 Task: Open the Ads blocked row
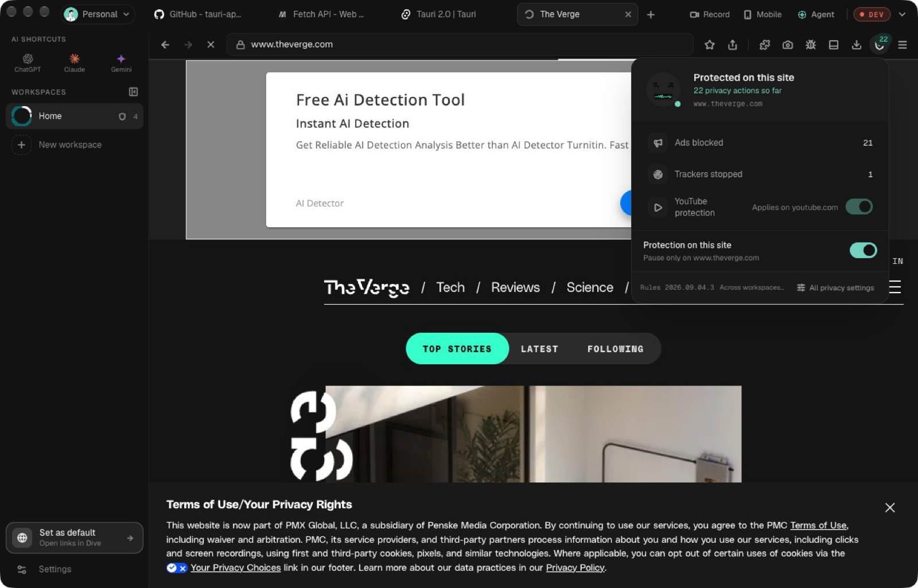(x=760, y=143)
